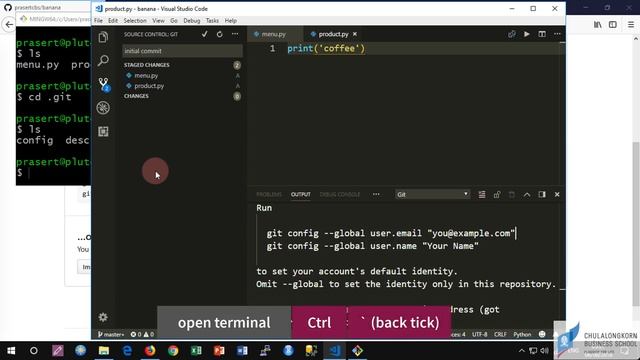Click print('coffee') code on line 1
Image resolution: width=640 pixels, height=360 pixels.
click(326, 49)
